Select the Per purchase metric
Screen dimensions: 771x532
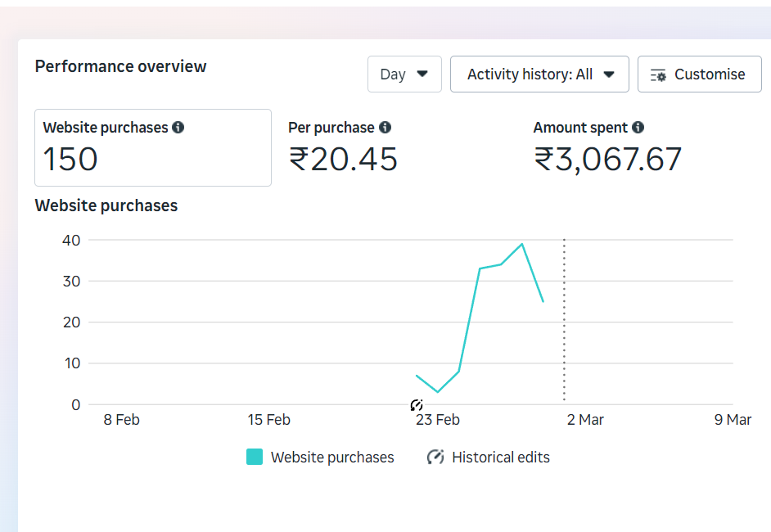343,148
